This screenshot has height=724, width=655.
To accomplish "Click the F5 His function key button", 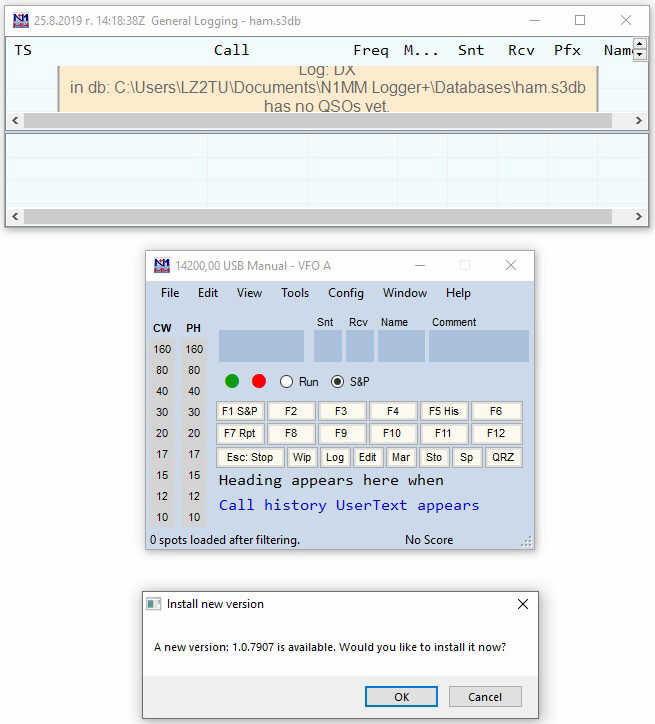I will pyautogui.click(x=444, y=411).
